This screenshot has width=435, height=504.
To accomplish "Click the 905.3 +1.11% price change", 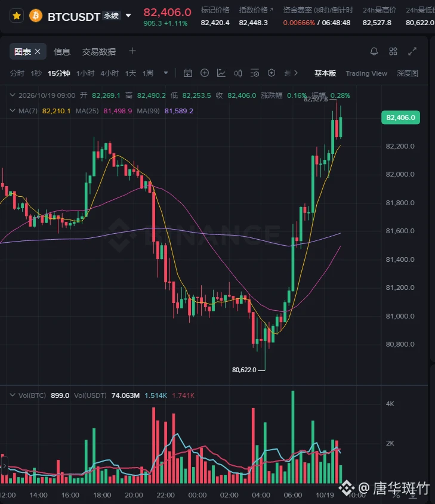I will pyautogui.click(x=165, y=23).
